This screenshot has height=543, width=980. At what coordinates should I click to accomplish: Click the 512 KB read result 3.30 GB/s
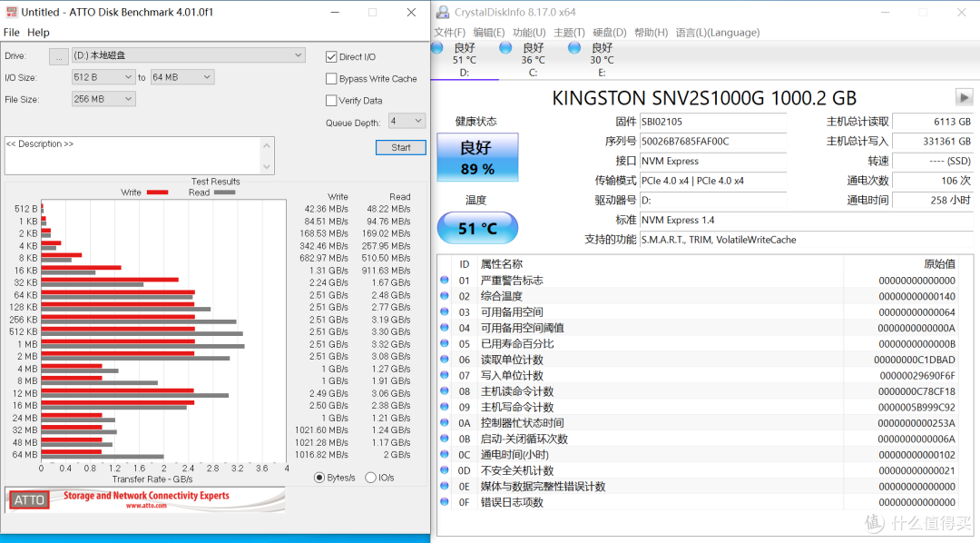tap(390, 331)
